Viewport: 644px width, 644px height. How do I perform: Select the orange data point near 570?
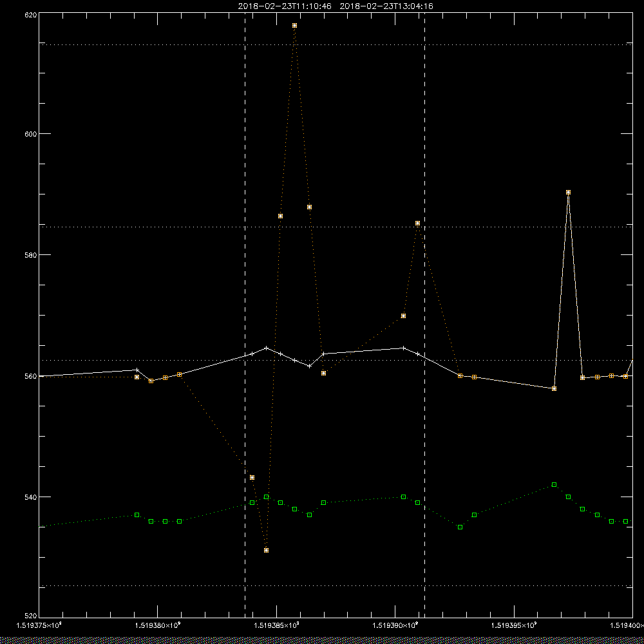[403, 316]
